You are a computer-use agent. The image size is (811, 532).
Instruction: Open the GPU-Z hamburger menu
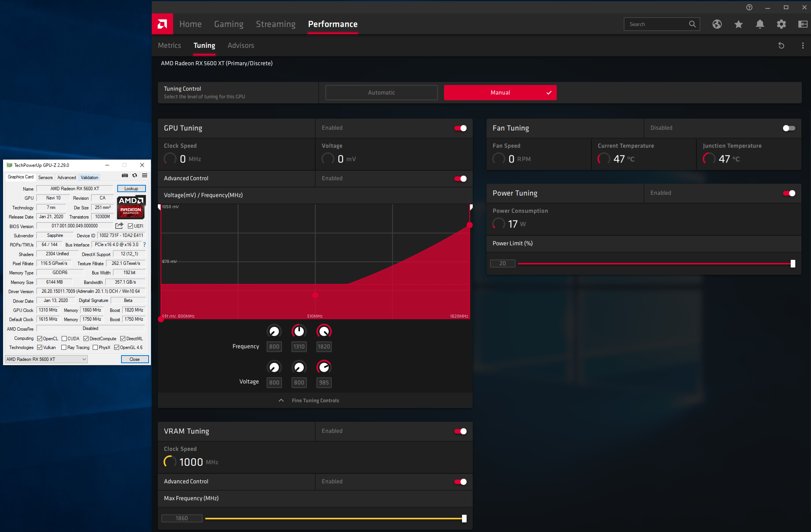(x=145, y=175)
